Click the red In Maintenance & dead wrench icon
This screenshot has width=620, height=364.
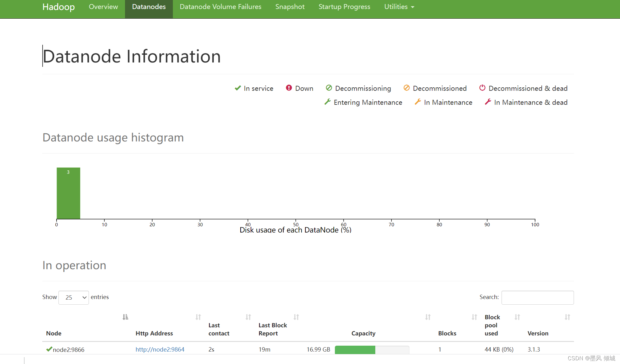488,102
